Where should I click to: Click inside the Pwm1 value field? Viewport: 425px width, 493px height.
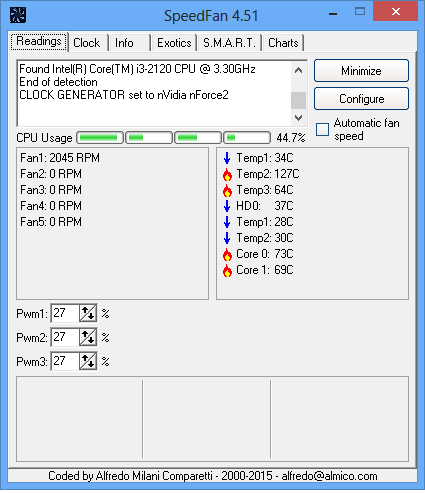pos(66,313)
